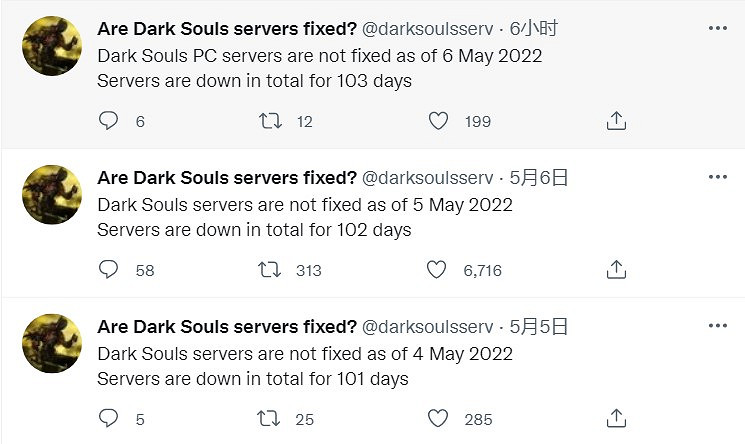Image resolution: width=745 pixels, height=444 pixels.
Task: Retweet the 4 May 2022 tweet
Action: coord(270,419)
